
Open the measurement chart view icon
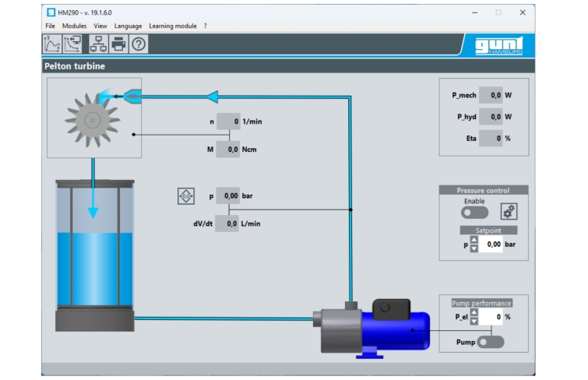(x=52, y=44)
